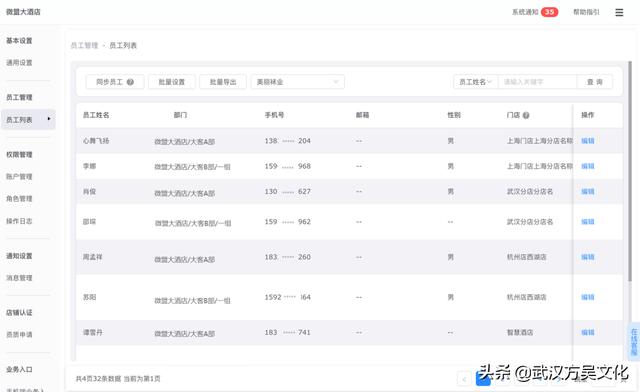Open 帮助指引 in the top bar
This screenshot has width=640, height=392.
click(x=586, y=12)
